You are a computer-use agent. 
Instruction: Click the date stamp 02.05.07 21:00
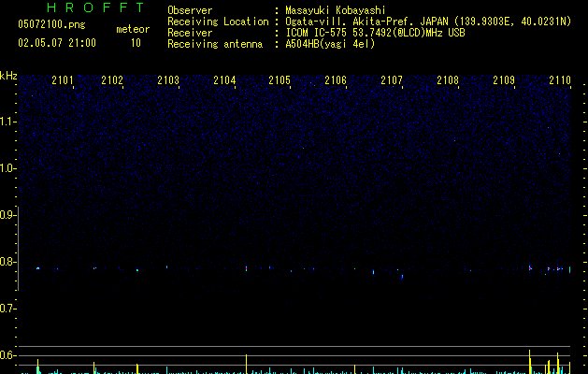coord(57,43)
